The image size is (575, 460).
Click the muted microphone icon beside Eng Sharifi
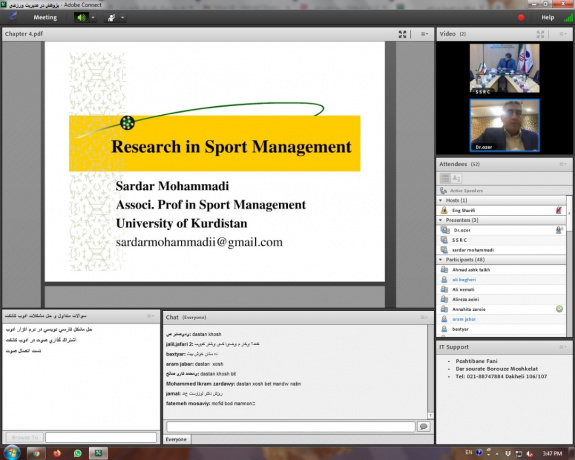[x=558, y=210]
